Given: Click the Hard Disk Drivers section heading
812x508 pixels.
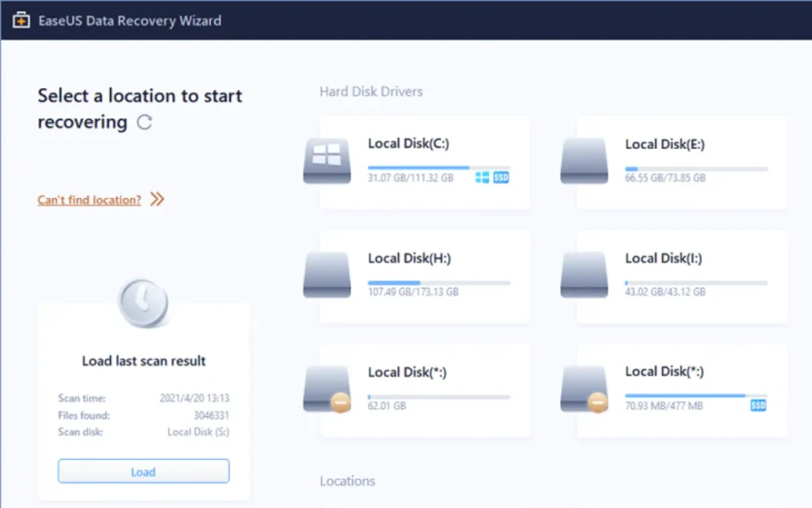Looking at the screenshot, I should [371, 92].
